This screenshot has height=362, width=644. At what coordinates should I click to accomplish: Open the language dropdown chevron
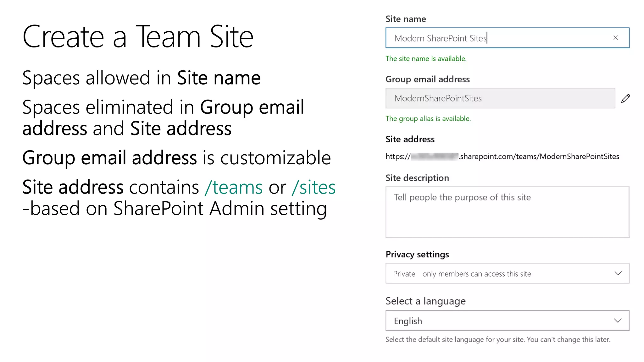tap(618, 321)
